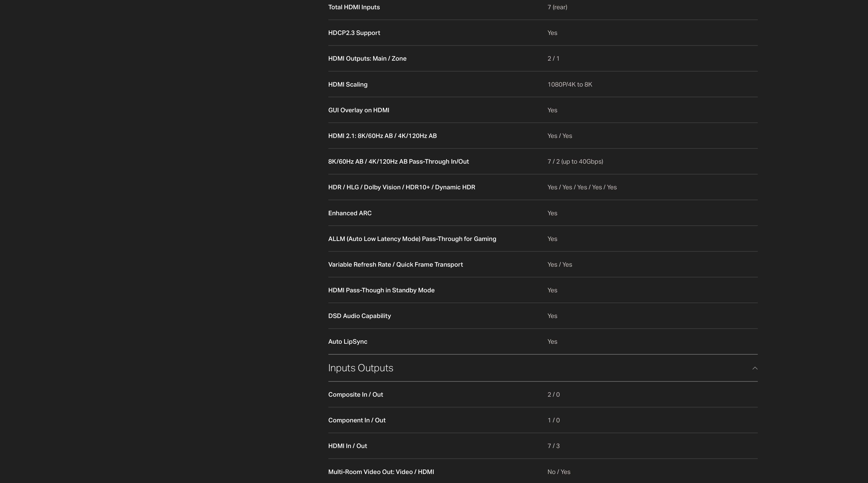
Task: Click Variable Refresh Rate / Quick Frame Transport
Action: pyautogui.click(x=396, y=264)
